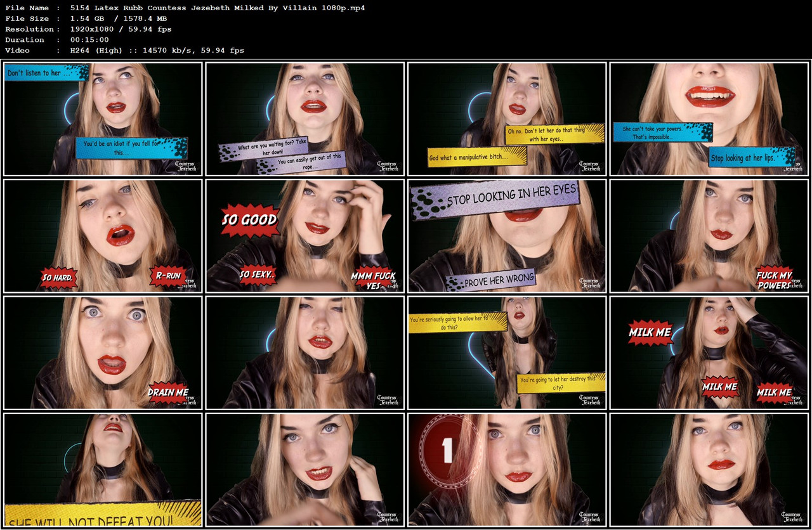Select the file name line in header
This screenshot has width=812, height=530.
185,8
